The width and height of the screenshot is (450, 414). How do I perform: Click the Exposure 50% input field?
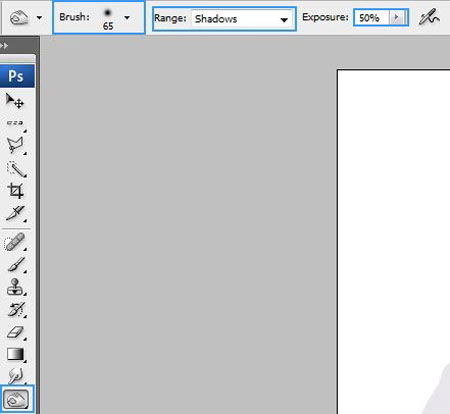[372, 17]
